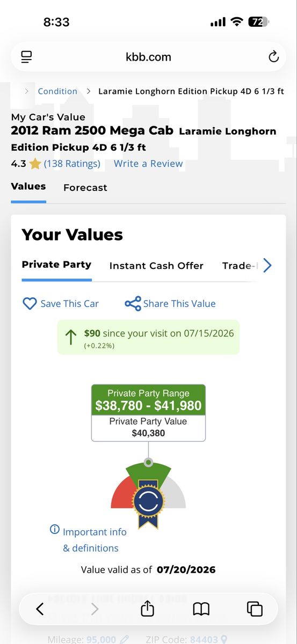Open Safari bookmarks book icon
The height and width of the screenshot is (644, 297).
tap(201, 609)
